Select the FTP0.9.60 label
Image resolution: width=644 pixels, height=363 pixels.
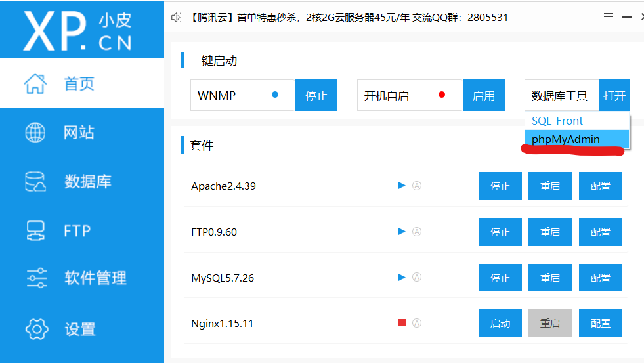coord(214,232)
